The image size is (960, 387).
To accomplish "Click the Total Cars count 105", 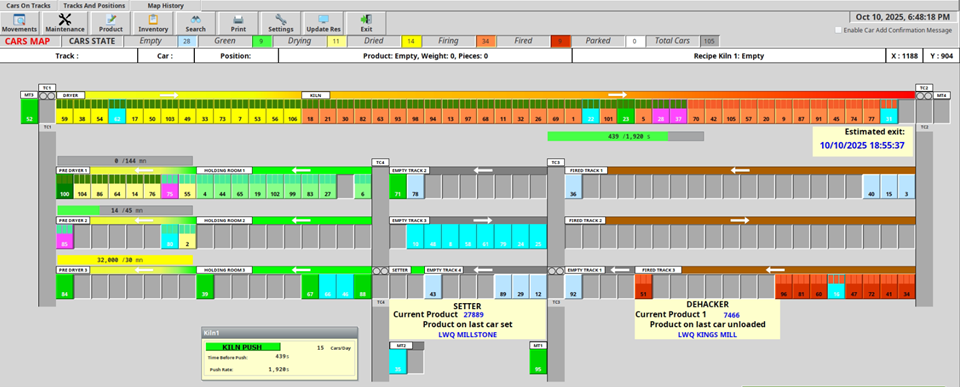I will (710, 41).
